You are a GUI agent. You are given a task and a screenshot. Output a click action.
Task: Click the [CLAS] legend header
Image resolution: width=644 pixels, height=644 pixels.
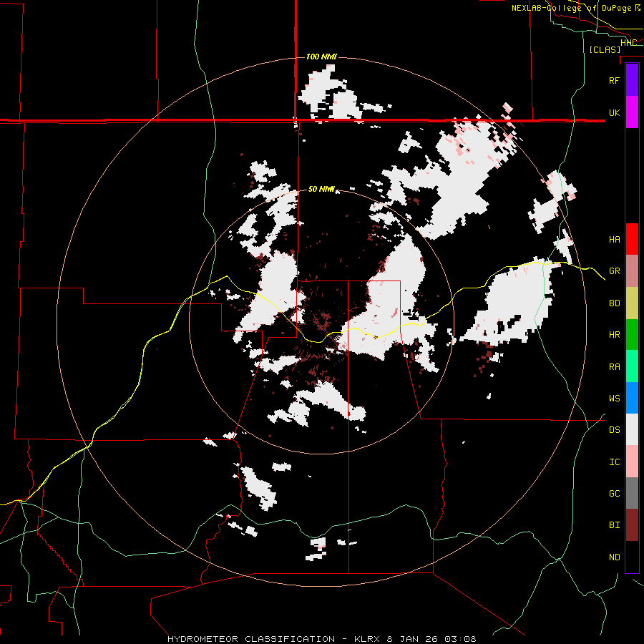[x=605, y=49]
